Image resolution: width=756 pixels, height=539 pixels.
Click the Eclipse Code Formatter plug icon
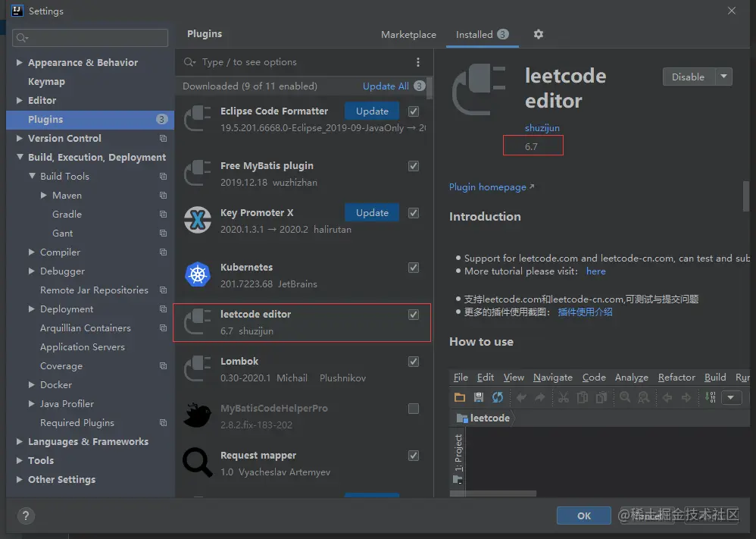(x=198, y=118)
